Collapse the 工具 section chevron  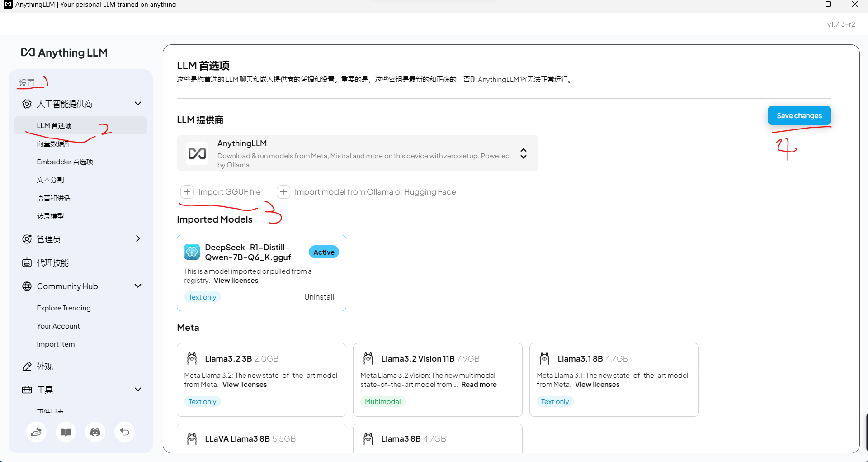[138, 390]
